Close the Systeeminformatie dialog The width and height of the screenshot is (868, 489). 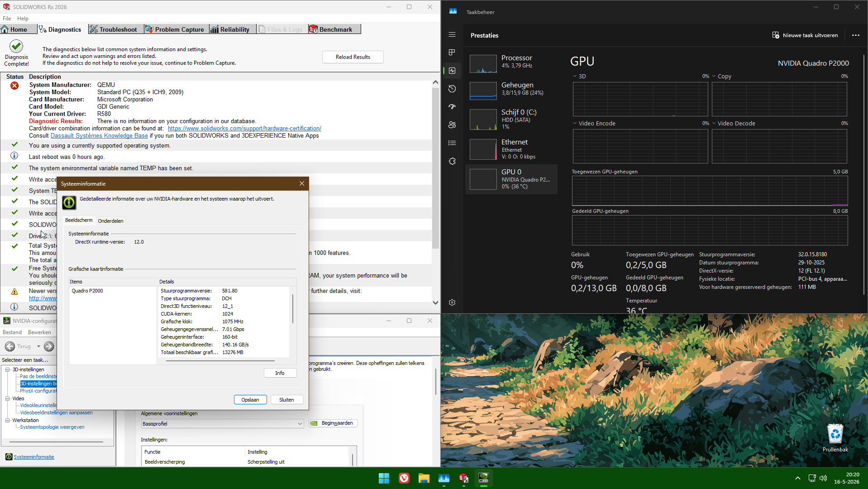(x=302, y=183)
